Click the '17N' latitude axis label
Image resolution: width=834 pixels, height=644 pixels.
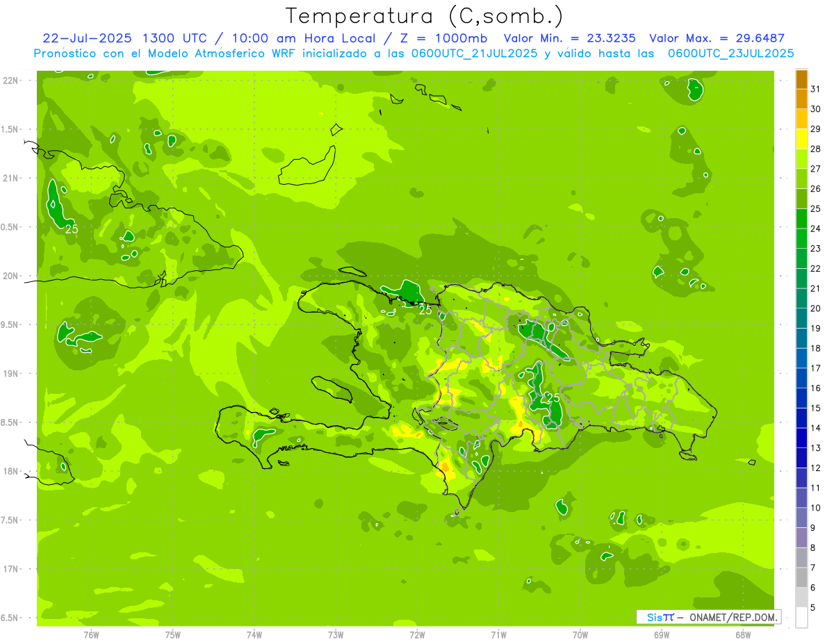[9, 569]
